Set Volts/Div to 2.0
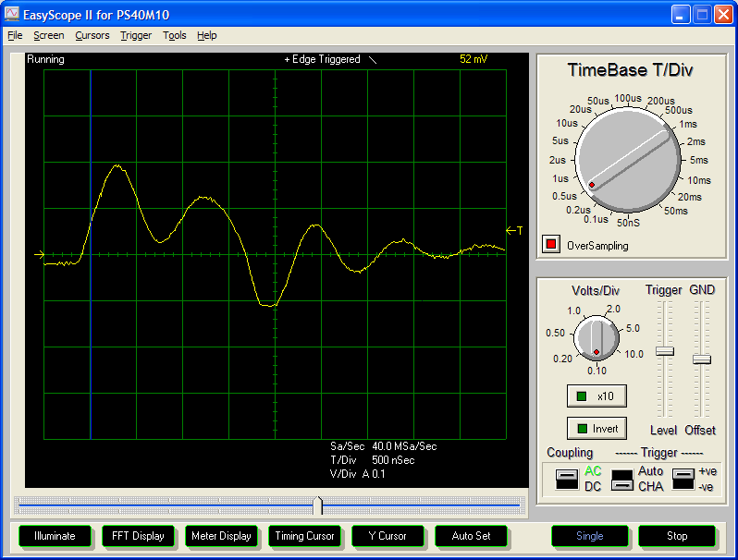The image size is (738, 560). 613,309
